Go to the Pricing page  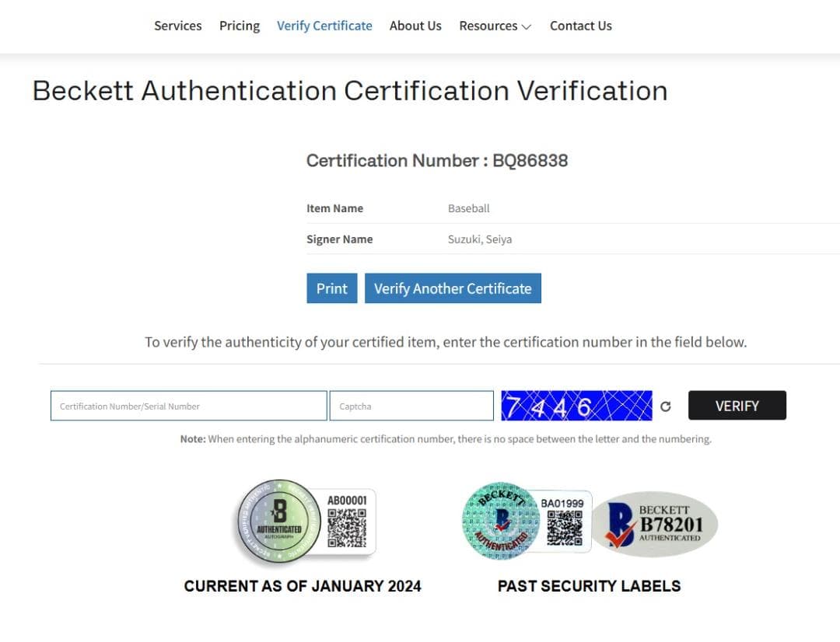point(240,26)
